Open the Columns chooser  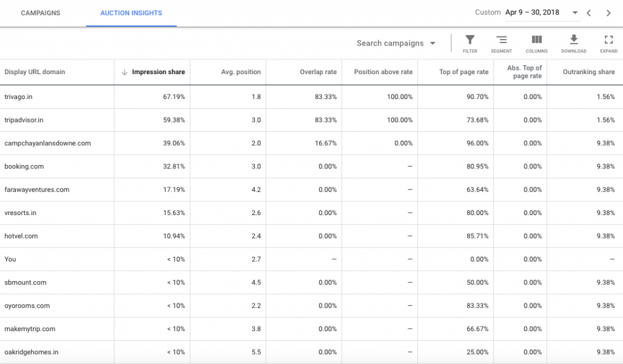click(x=537, y=44)
